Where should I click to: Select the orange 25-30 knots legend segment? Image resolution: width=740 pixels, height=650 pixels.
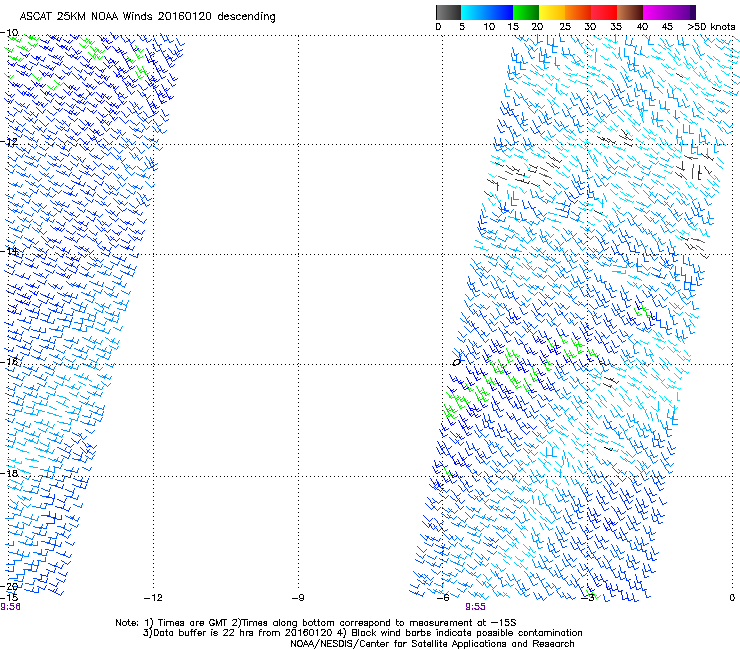pos(578,12)
